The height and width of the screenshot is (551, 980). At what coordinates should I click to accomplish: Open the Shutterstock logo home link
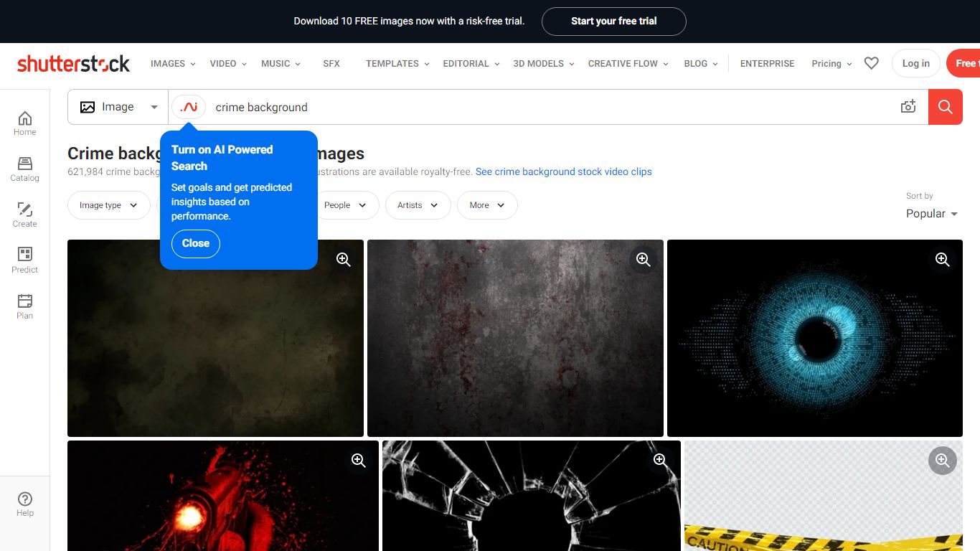pyautogui.click(x=74, y=63)
